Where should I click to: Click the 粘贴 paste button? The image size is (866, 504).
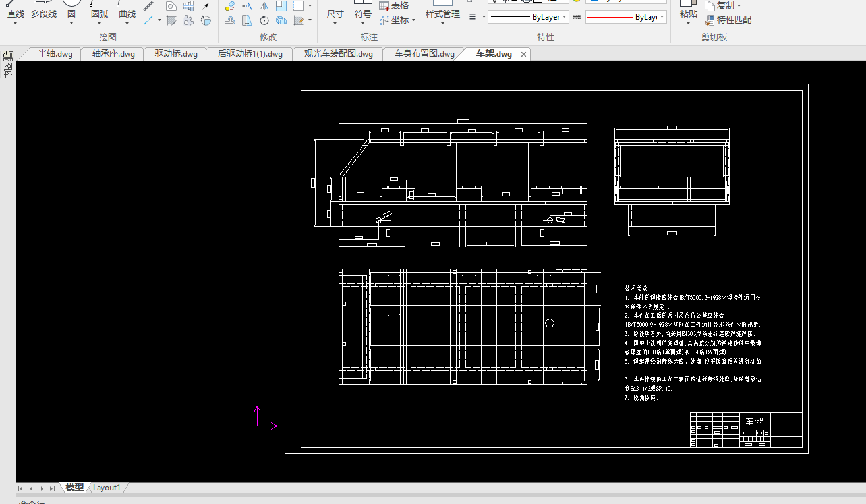tap(688, 13)
